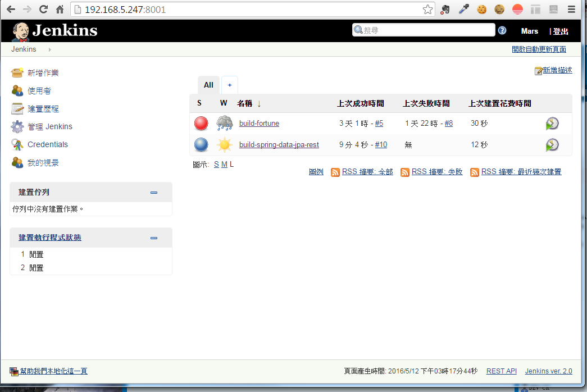This screenshot has width=587, height=392.
Task: Select the All view tab
Action: [208, 85]
